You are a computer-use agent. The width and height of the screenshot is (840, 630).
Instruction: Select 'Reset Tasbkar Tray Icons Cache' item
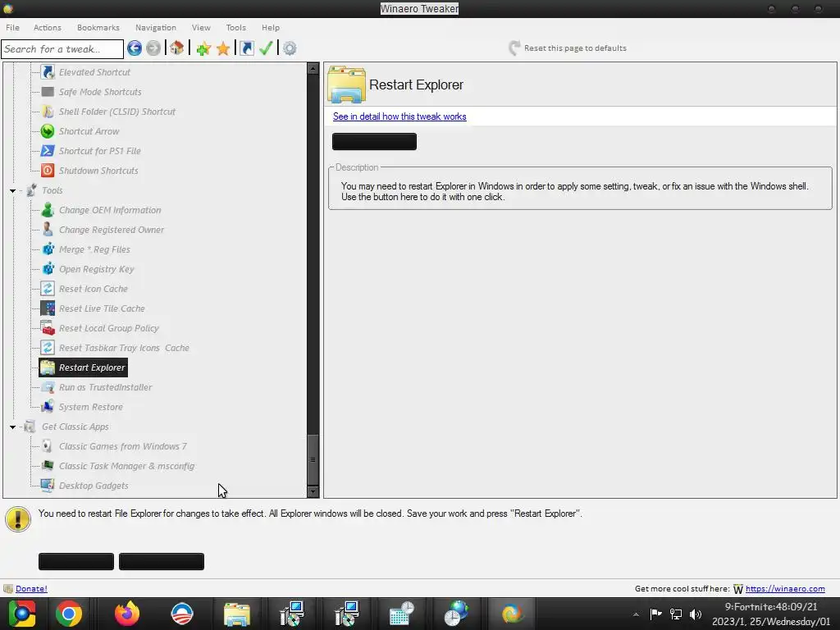(124, 348)
